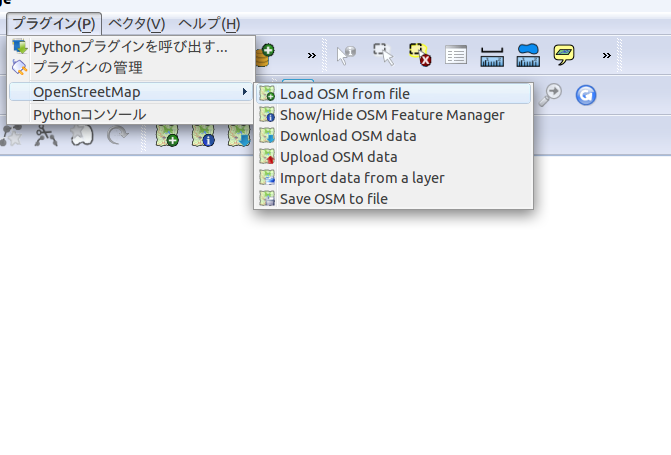Choose Import data from a layer
671x455 pixels.
coord(393,178)
